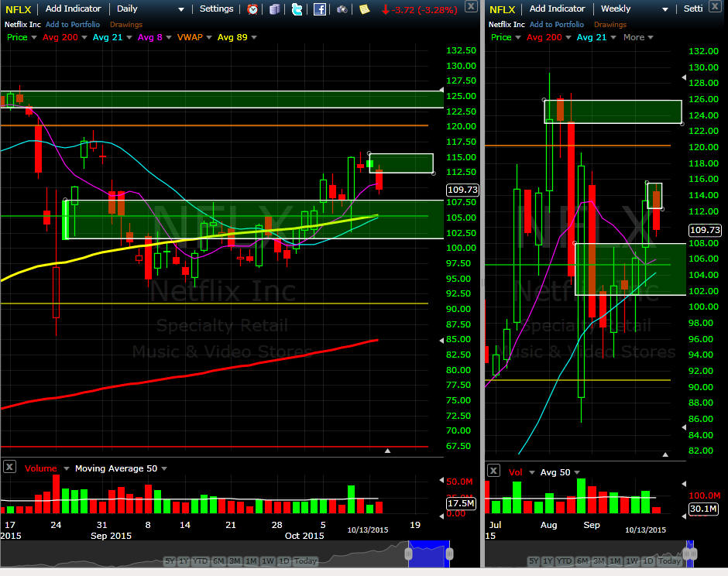
Task: Click the database cylinder icon in toolbar
Action: [x=274, y=9]
